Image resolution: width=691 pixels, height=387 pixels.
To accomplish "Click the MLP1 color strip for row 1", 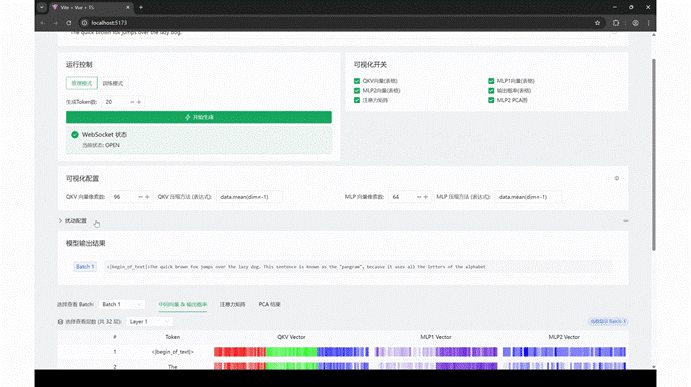I will tap(436, 352).
